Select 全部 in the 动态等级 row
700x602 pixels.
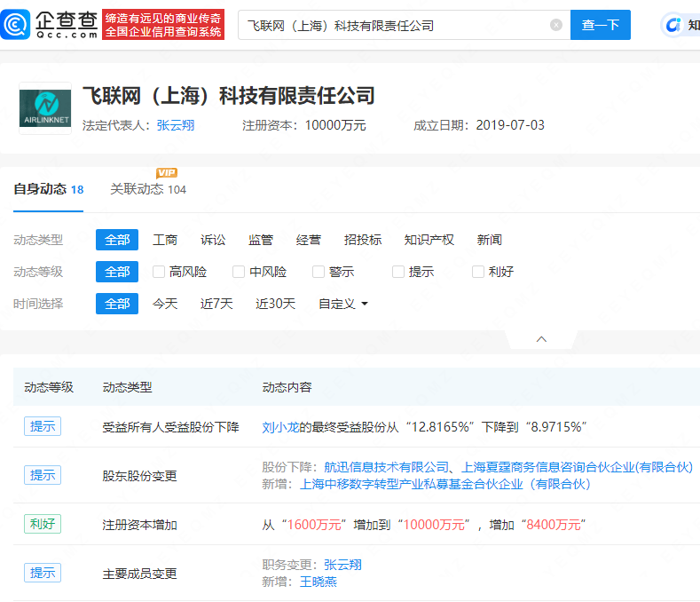tap(117, 272)
